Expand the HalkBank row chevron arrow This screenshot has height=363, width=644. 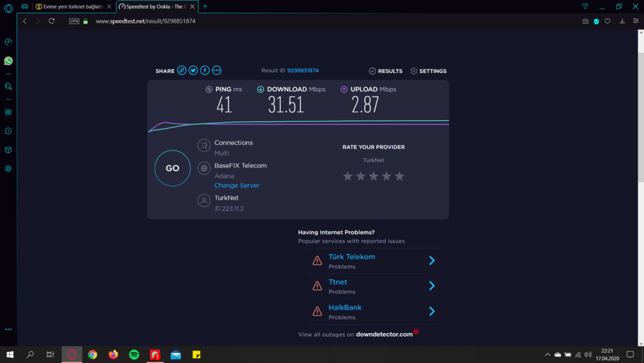click(x=431, y=311)
